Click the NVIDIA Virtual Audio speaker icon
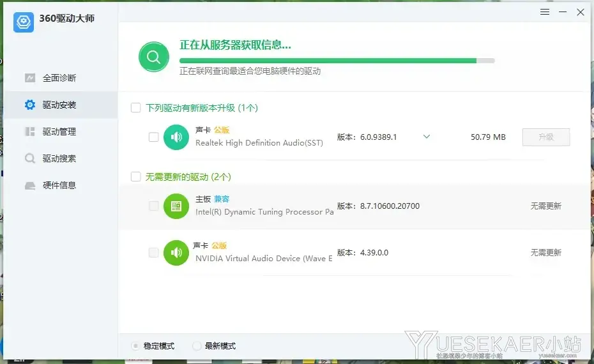The height and width of the screenshot is (364, 594). tap(176, 253)
